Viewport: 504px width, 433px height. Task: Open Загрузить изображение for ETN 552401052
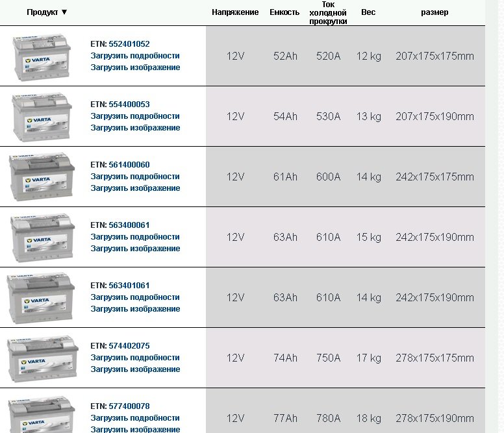point(135,68)
